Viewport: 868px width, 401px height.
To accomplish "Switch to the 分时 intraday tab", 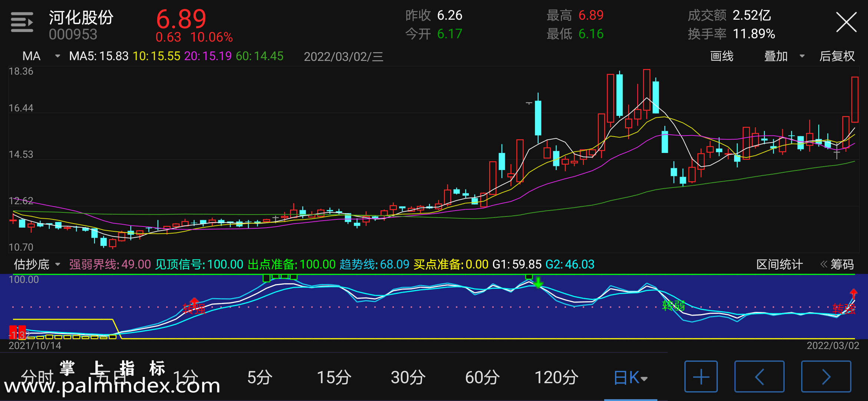I will [x=37, y=377].
